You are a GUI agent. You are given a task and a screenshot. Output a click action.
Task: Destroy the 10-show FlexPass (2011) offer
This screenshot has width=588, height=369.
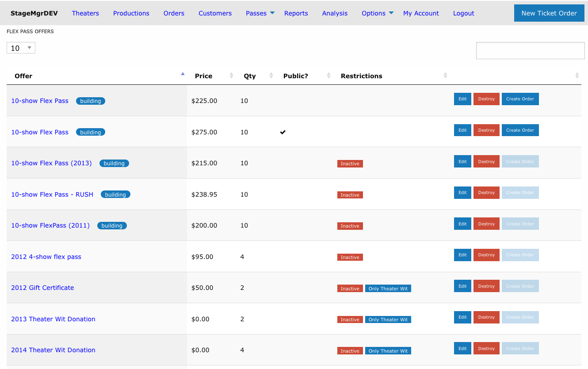[486, 224]
